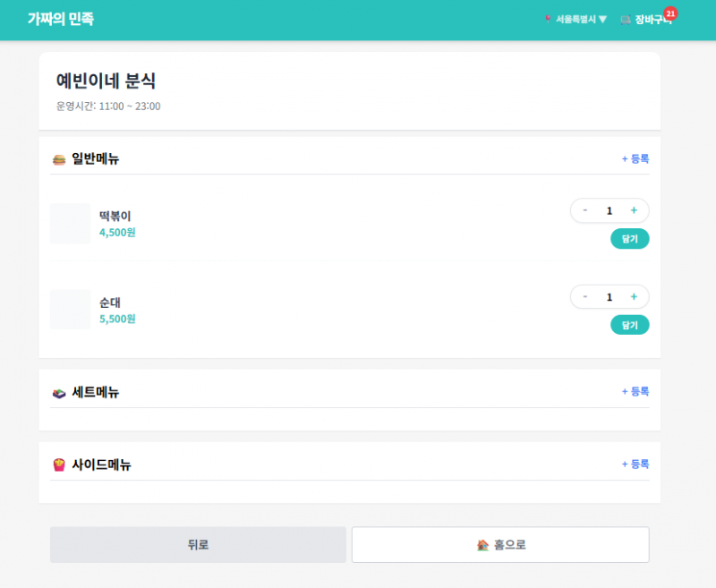
Task: Register a new item in 일반메뉴
Action: point(635,159)
